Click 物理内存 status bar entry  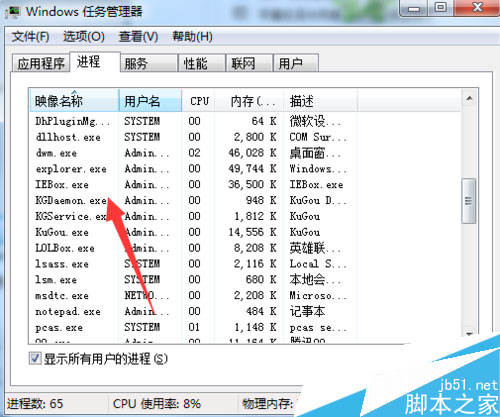[x=267, y=404]
